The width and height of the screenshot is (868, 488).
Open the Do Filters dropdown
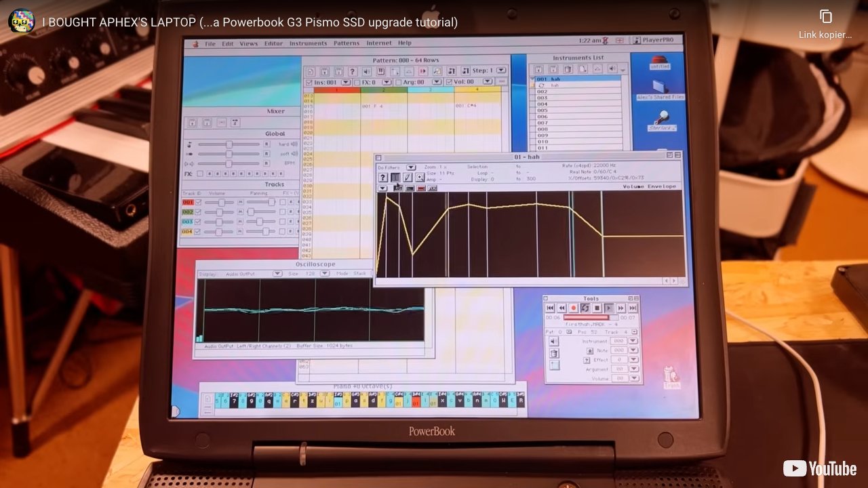[411, 167]
